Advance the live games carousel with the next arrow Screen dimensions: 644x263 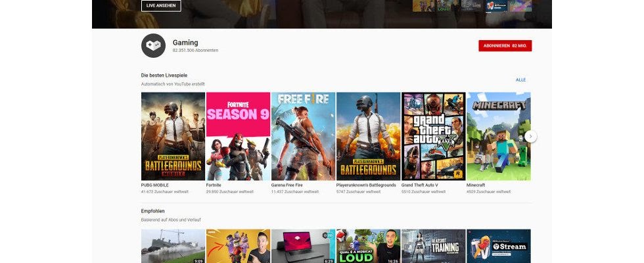(x=530, y=136)
